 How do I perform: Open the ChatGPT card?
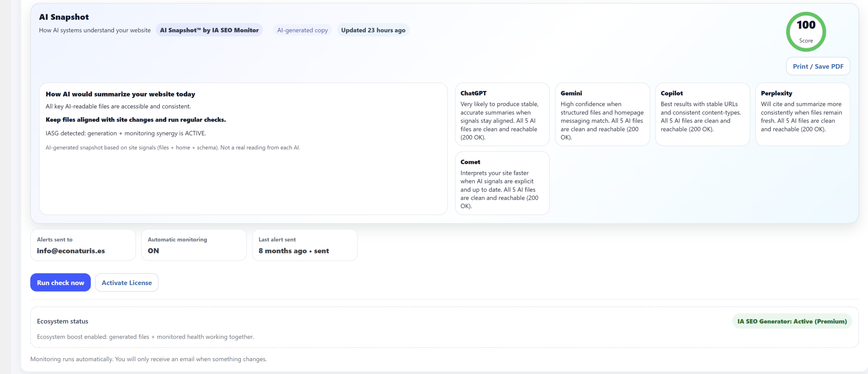click(502, 115)
